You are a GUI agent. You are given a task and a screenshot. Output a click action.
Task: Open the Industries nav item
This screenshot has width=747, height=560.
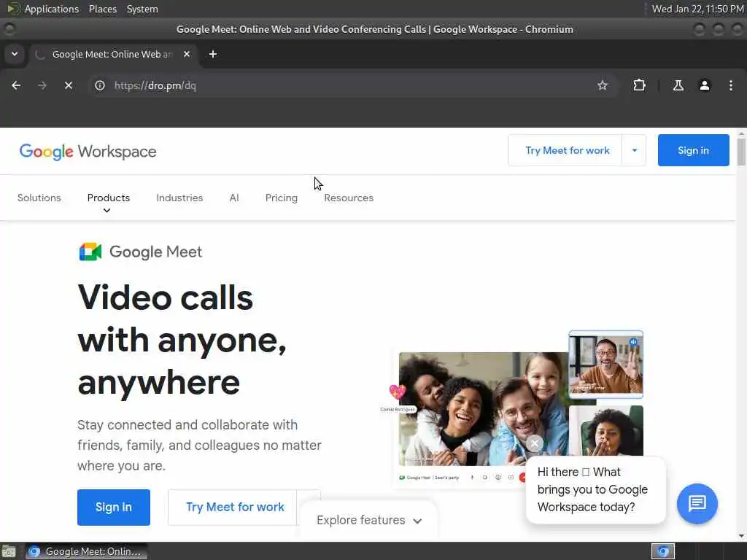[x=179, y=198]
